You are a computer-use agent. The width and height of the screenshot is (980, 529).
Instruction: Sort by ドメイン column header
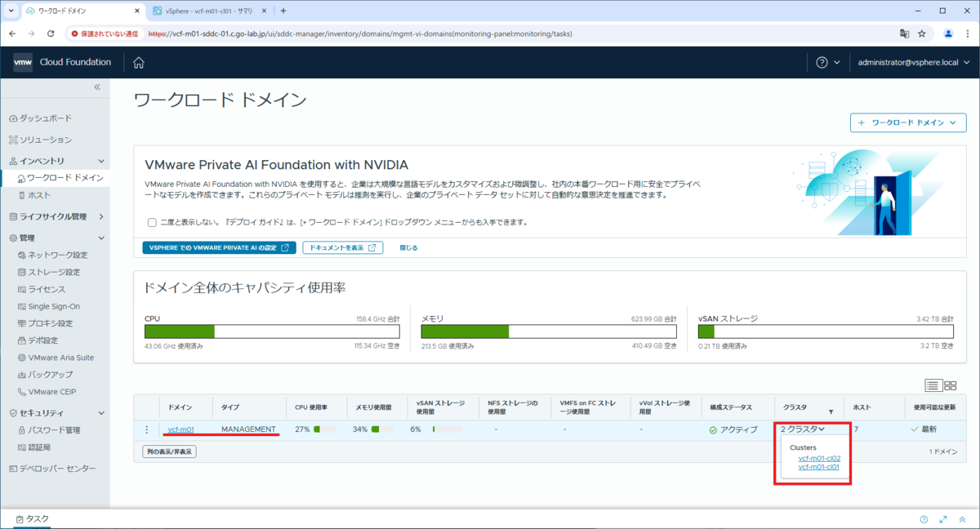tap(180, 406)
